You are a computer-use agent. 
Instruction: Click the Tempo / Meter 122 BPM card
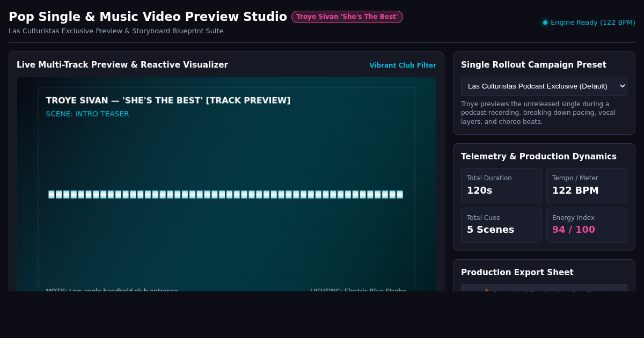587,186
